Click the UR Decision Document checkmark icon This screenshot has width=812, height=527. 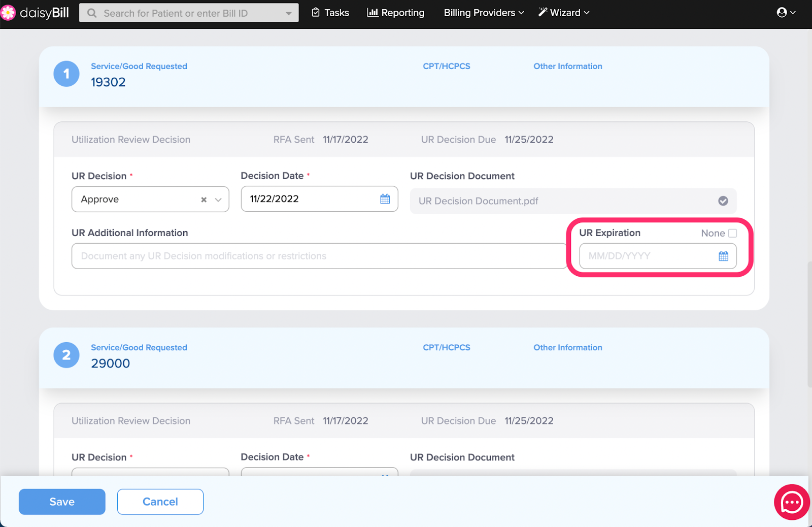click(x=723, y=201)
